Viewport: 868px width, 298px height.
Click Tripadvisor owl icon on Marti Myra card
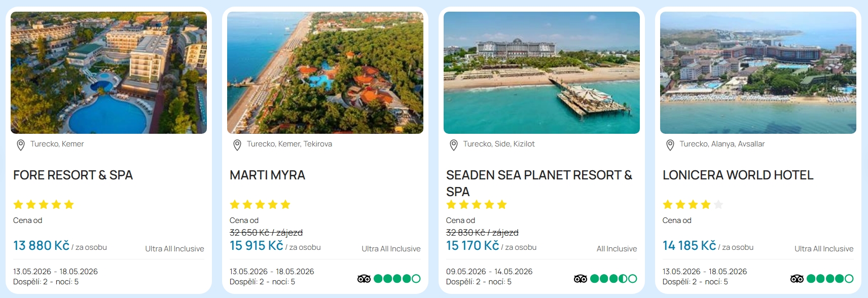click(x=364, y=278)
